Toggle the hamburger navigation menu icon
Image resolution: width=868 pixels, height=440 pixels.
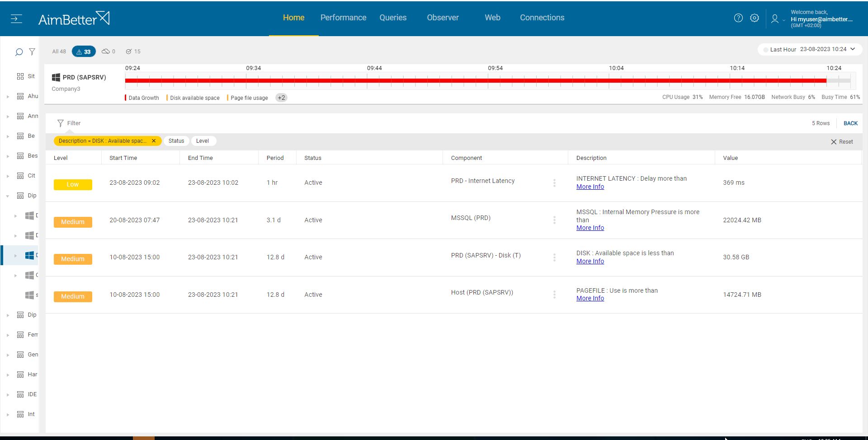(16, 19)
